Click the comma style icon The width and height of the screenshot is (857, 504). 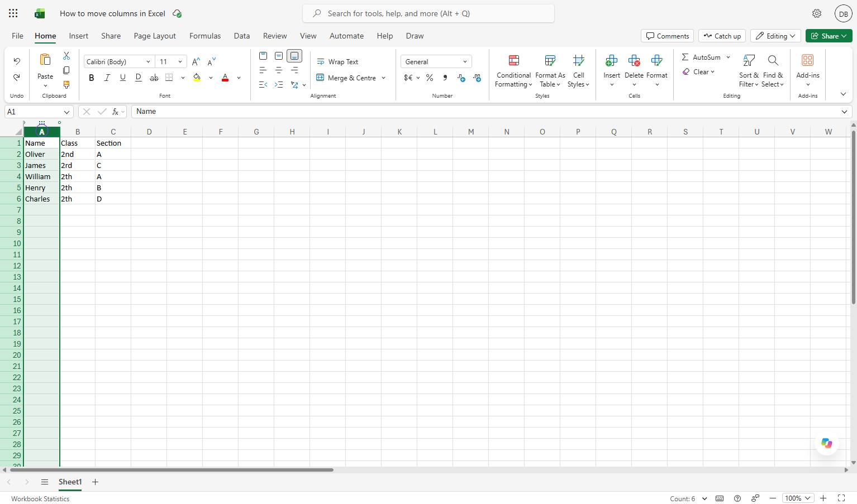click(445, 78)
